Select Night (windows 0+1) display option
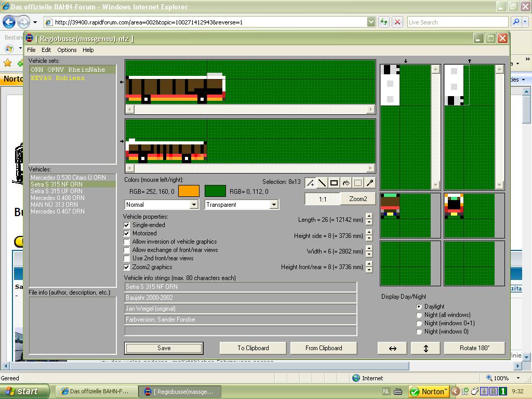 point(419,323)
